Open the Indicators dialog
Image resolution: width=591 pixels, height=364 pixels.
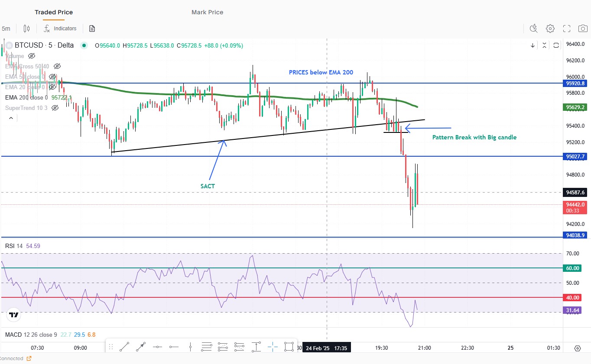pos(60,29)
